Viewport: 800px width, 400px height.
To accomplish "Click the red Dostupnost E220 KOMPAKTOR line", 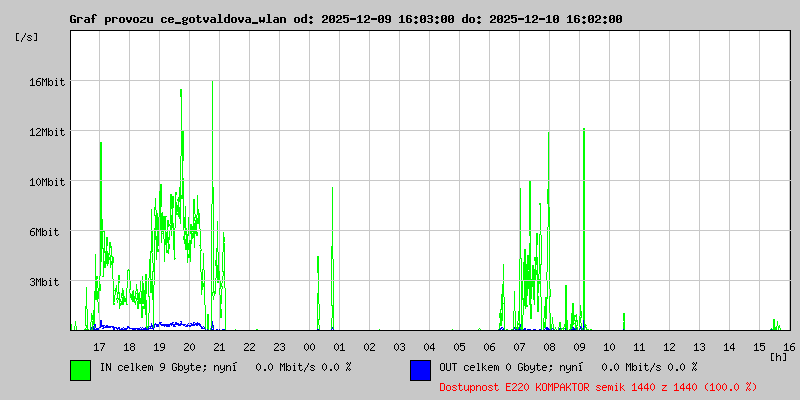I will tap(598, 387).
